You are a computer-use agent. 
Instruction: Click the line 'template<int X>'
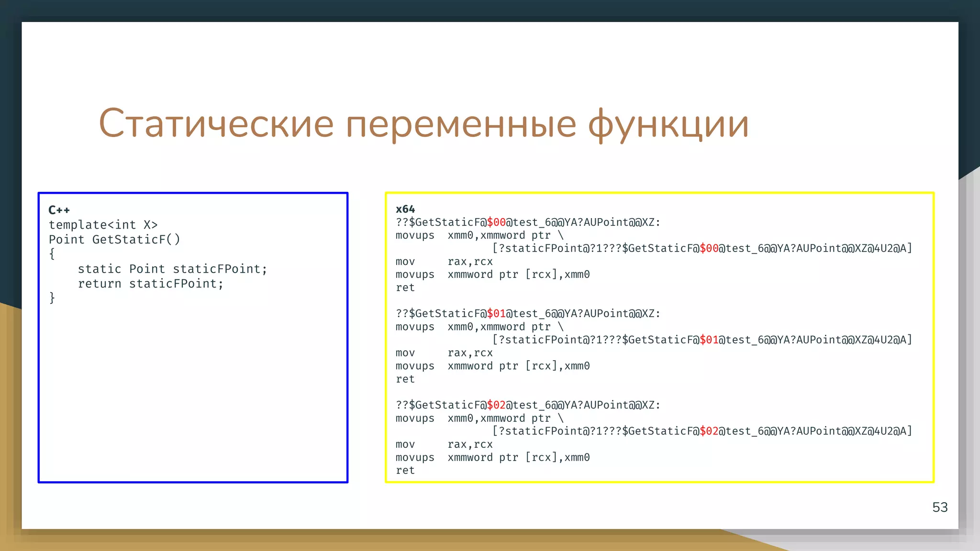(103, 225)
